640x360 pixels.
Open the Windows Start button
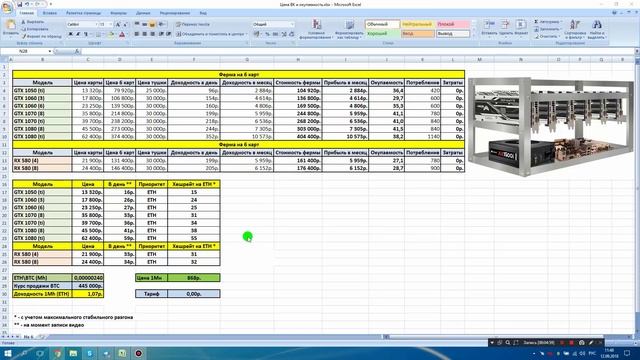click(x=7, y=353)
